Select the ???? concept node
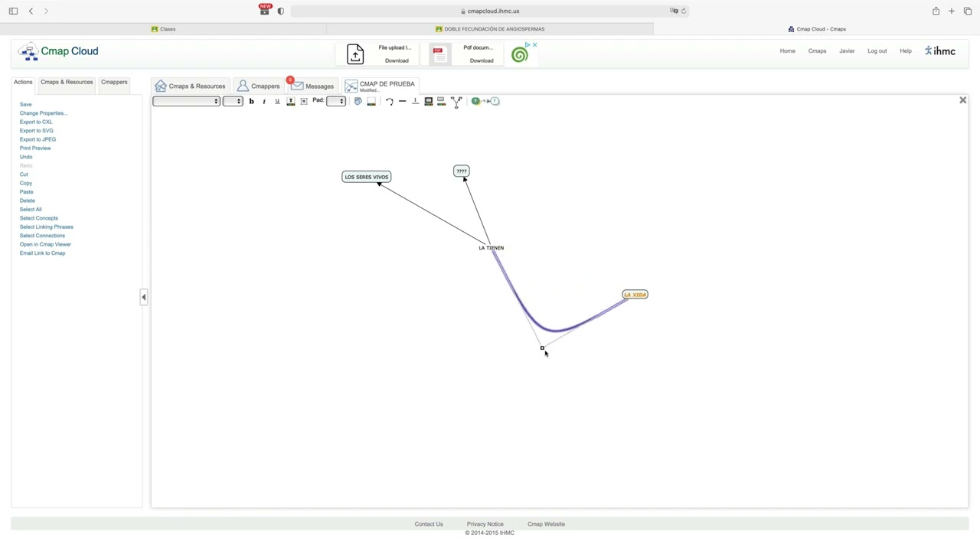The height and width of the screenshot is (551, 980). tap(461, 171)
